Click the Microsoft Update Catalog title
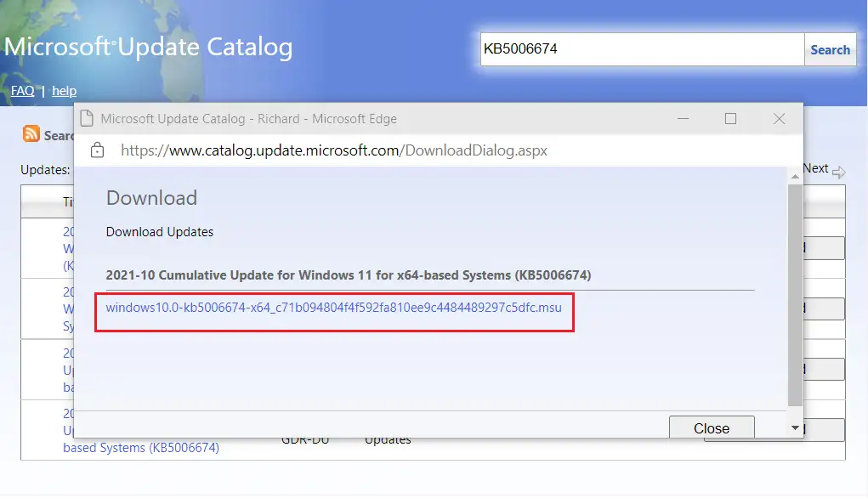 tap(149, 47)
